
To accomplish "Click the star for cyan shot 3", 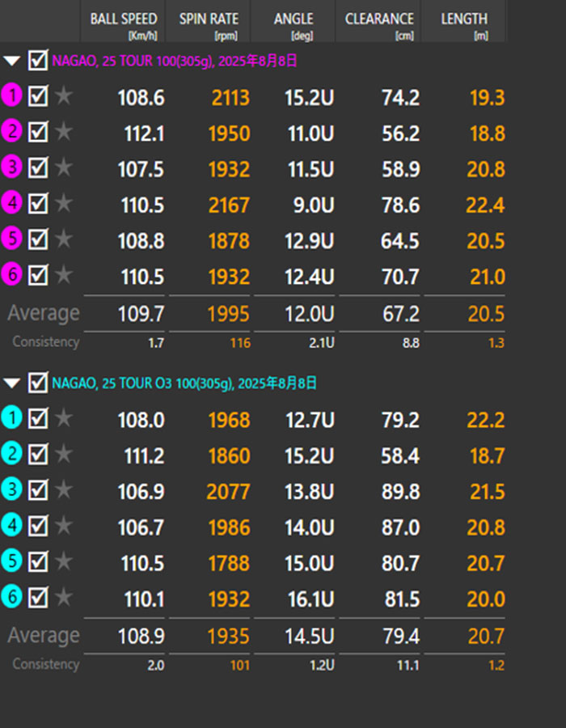I will [63, 490].
